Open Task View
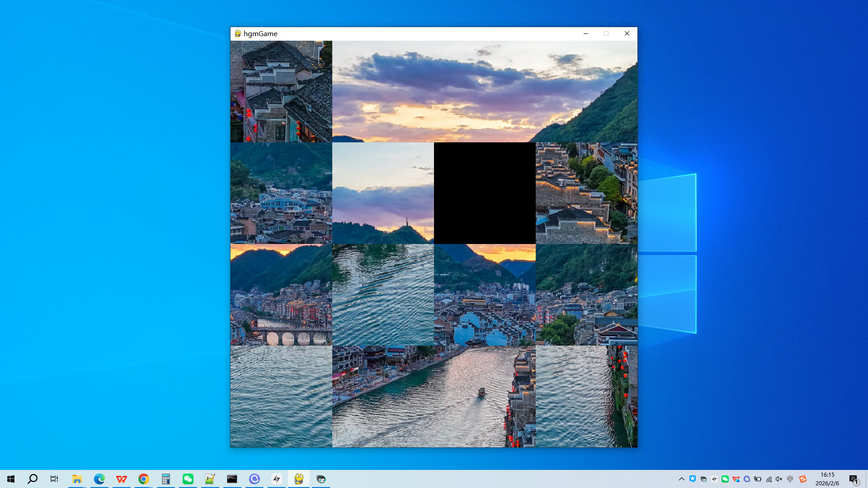Viewport: 868px width, 488px height. (x=54, y=479)
